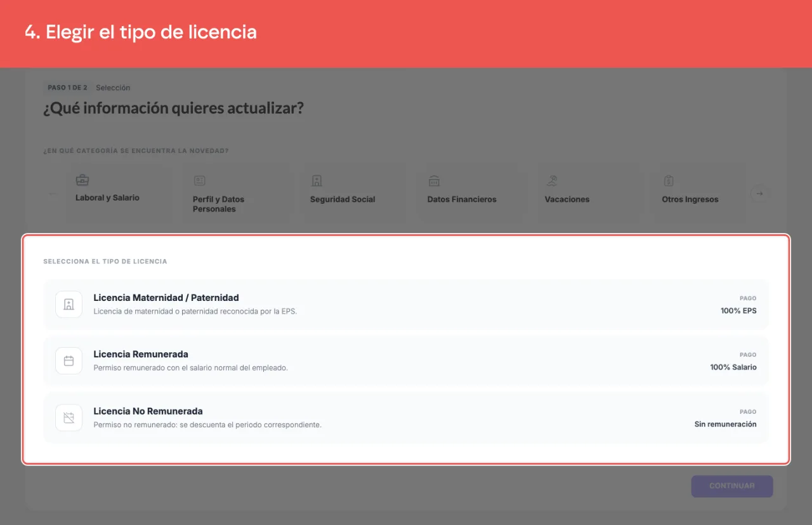
Task: Choose the Licencia Remunerada card
Action: pos(406,361)
